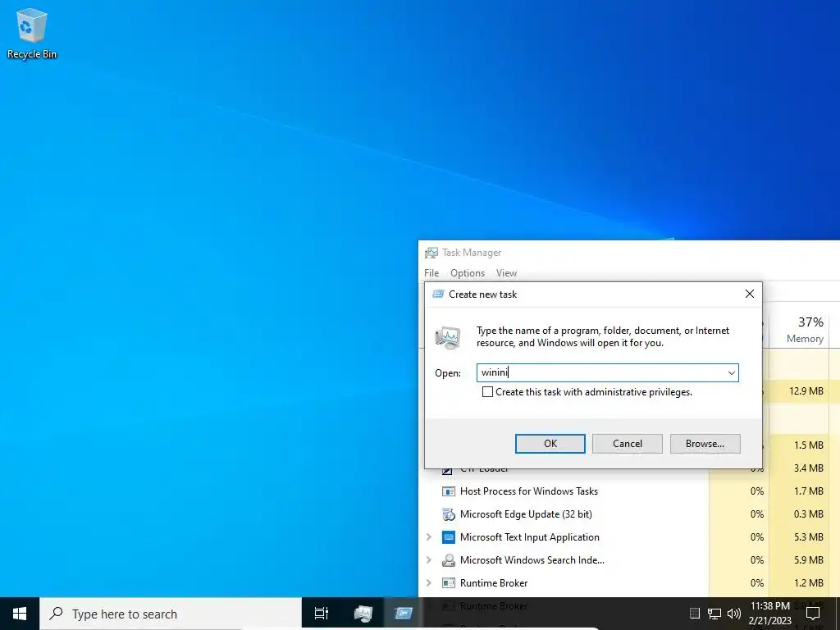Viewport: 840px width, 630px height.
Task: Confirm the new task with OK
Action: click(x=550, y=444)
